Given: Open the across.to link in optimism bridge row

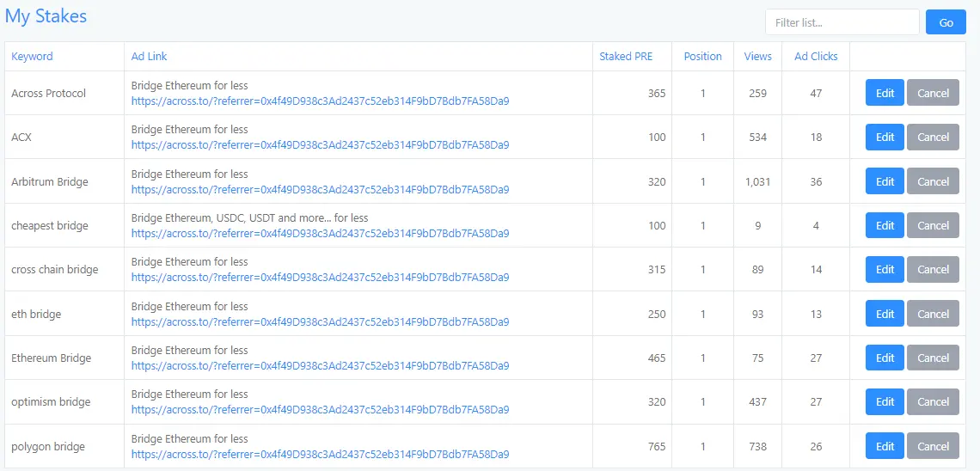Looking at the screenshot, I should [320, 410].
